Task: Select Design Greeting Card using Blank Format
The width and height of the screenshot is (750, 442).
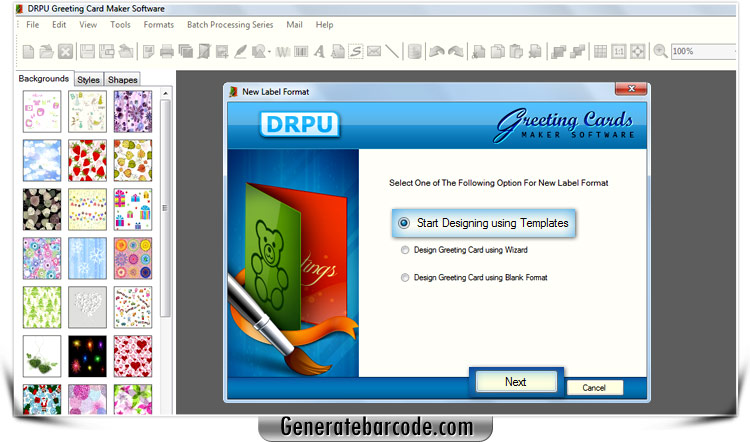Action: point(405,277)
